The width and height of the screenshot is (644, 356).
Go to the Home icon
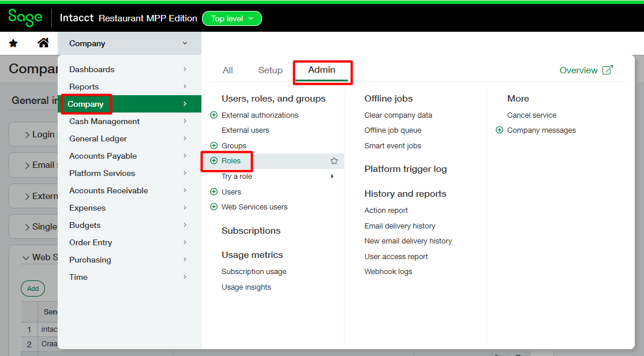click(43, 43)
